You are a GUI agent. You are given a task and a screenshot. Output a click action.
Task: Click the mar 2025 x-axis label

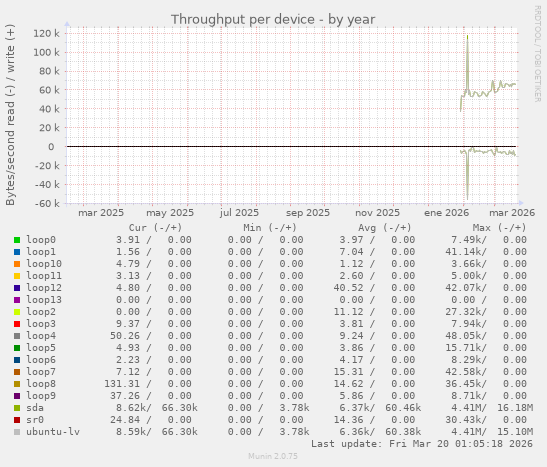click(101, 213)
